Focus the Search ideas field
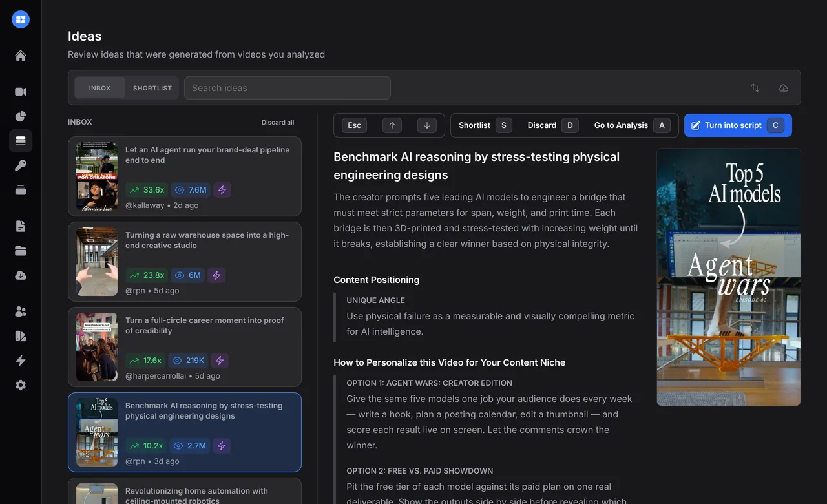 coord(288,88)
